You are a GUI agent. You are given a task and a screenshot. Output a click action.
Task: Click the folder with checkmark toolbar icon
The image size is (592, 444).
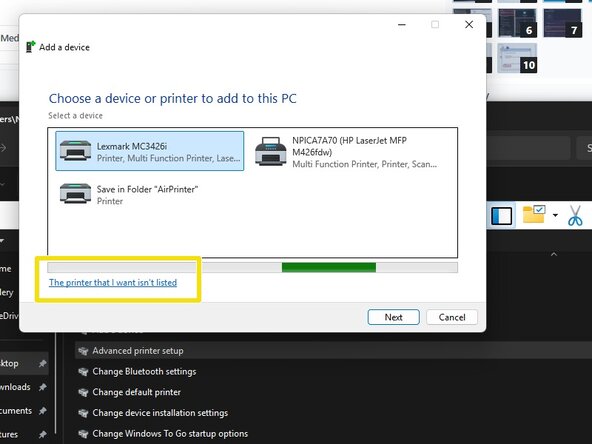(x=534, y=214)
